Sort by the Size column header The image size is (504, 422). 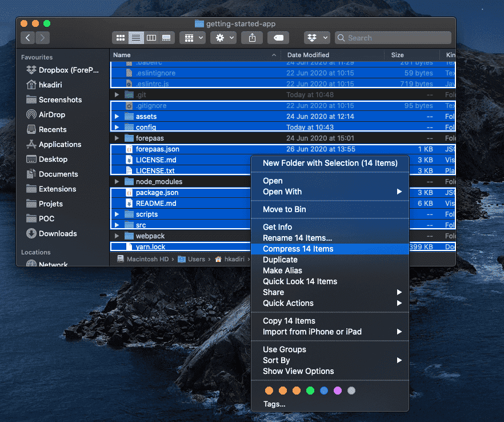click(412, 55)
